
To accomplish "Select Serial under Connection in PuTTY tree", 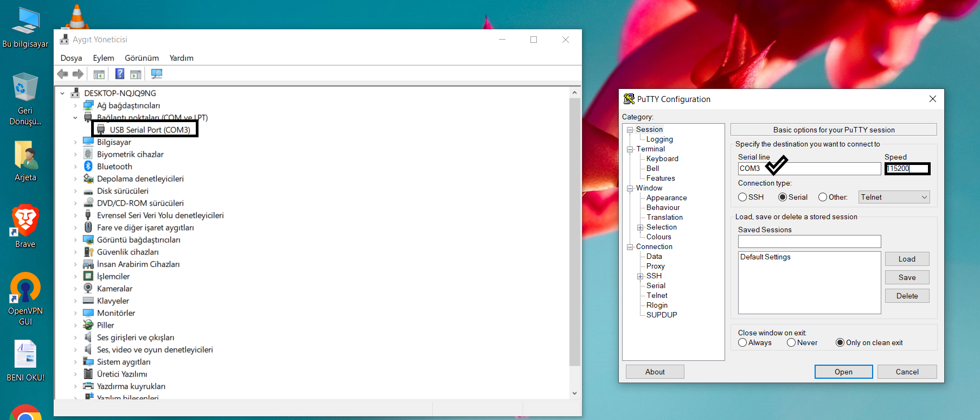I will [656, 285].
